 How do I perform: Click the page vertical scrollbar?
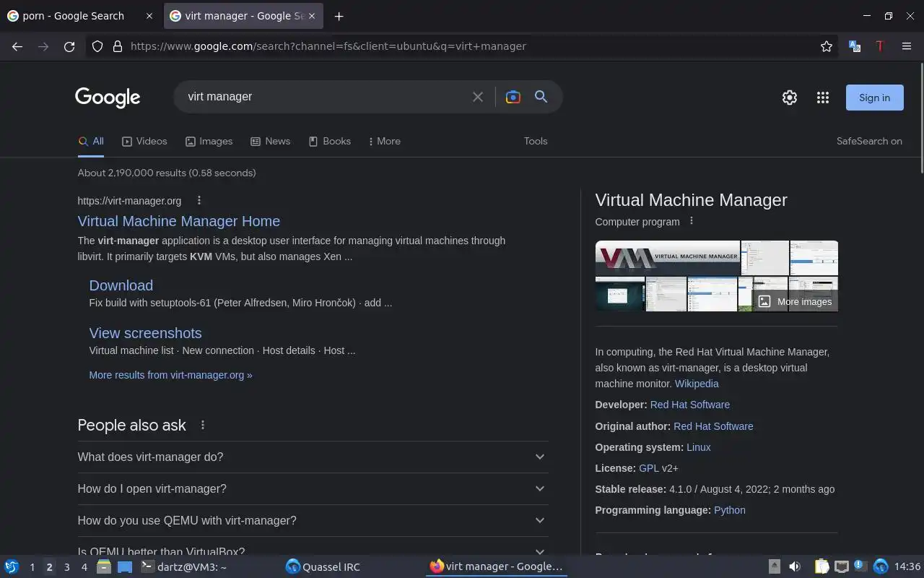click(x=921, y=119)
